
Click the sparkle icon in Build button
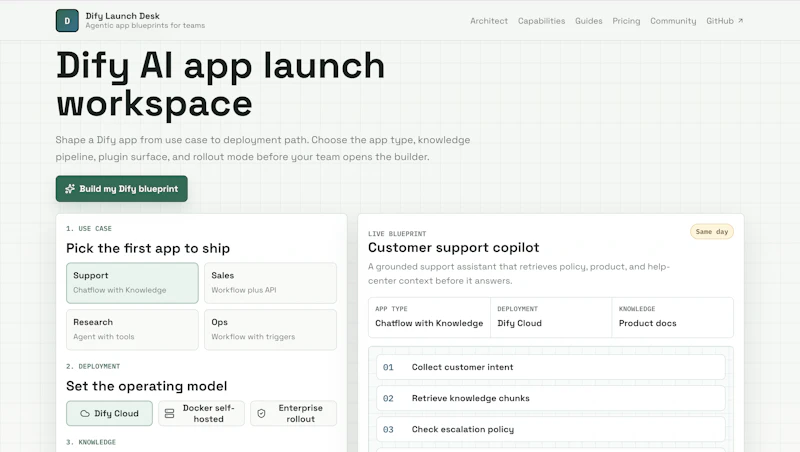(70, 189)
